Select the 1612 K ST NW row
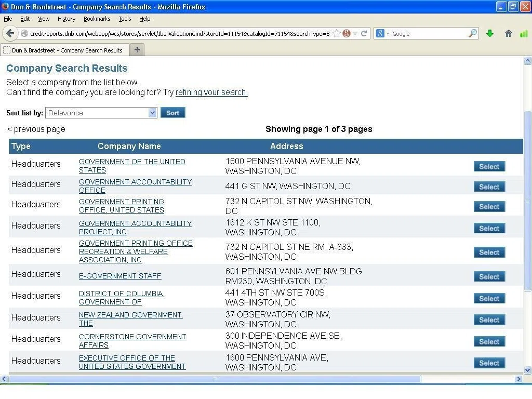 click(x=489, y=229)
